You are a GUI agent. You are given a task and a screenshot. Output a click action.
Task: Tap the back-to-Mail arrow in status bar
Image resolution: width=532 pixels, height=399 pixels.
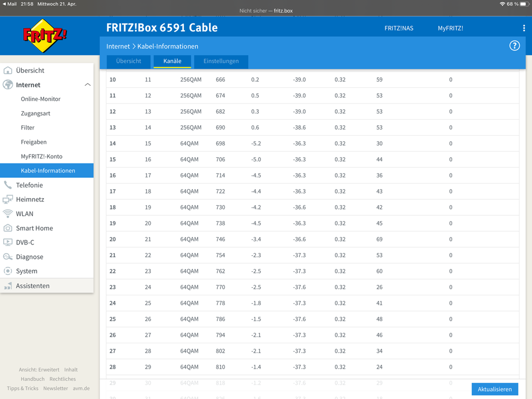4,4
